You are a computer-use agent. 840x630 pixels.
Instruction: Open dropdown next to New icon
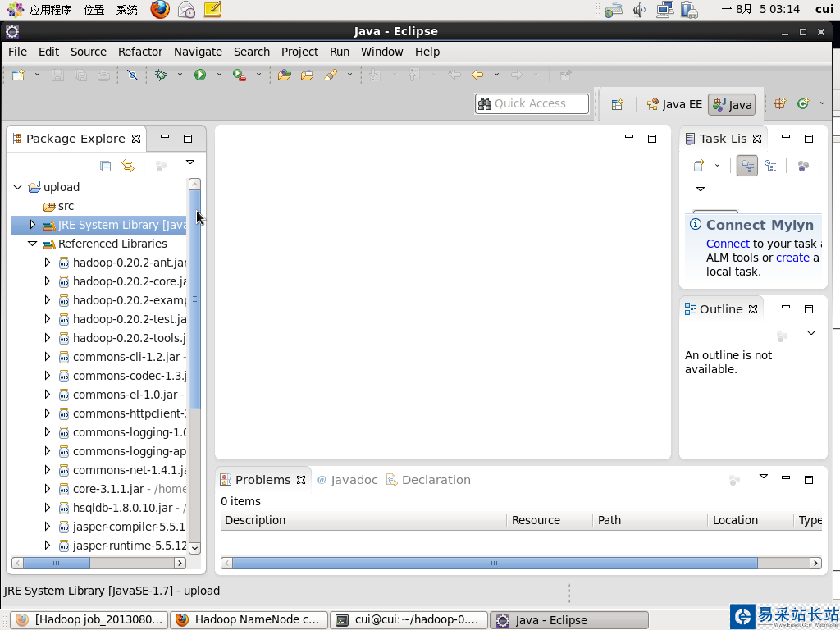pyautogui.click(x=37, y=75)
